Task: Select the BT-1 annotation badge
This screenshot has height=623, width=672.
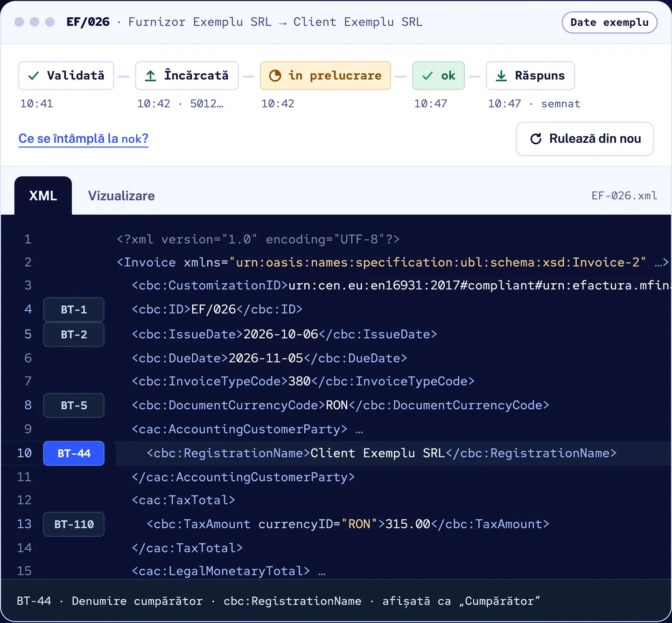Action: point(74,309)
